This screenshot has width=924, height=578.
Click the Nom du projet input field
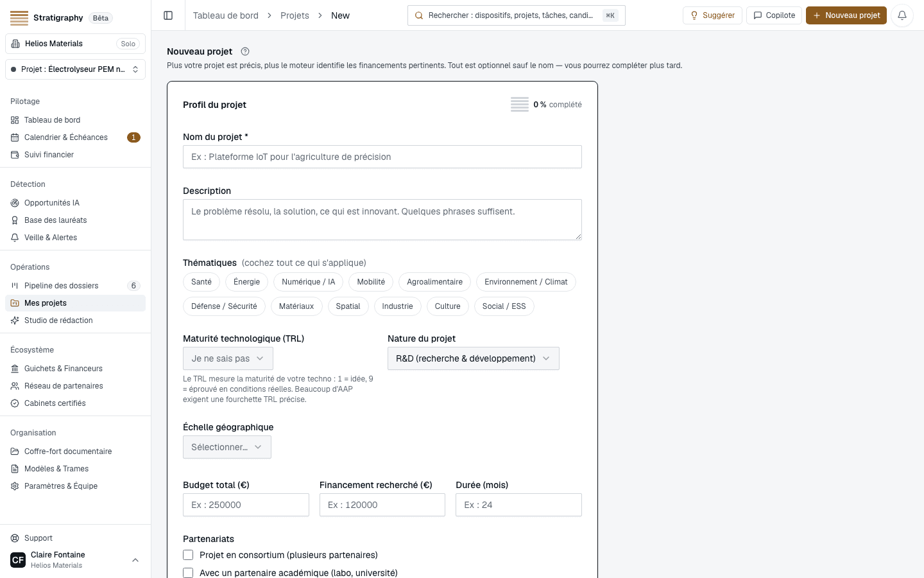pyautogui.click(x=382, y=157)
